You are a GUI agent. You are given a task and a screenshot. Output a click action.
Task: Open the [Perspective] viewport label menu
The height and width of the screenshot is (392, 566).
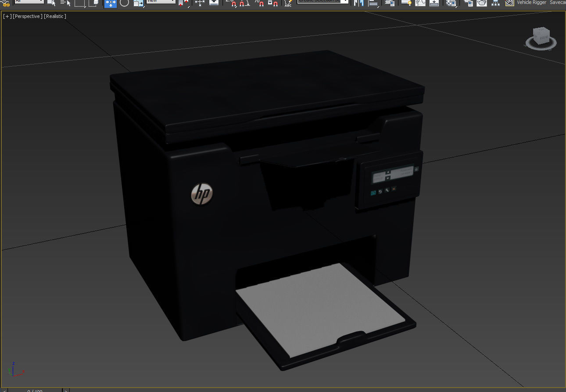[28, 16]
